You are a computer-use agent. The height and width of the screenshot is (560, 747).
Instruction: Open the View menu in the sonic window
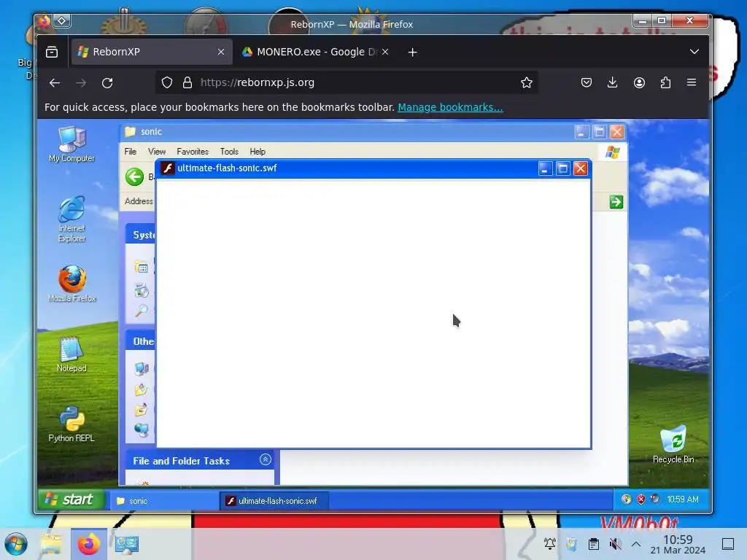pos(157,152)
